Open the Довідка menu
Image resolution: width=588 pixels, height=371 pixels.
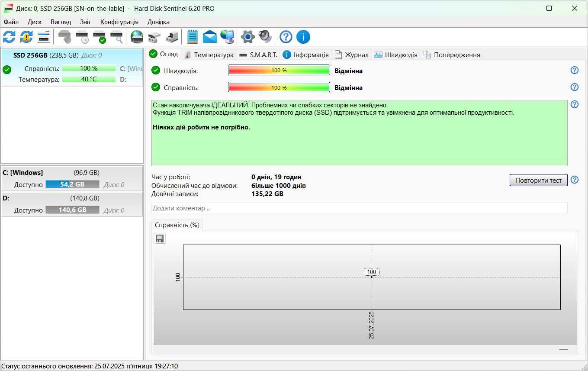coord(158,22)
